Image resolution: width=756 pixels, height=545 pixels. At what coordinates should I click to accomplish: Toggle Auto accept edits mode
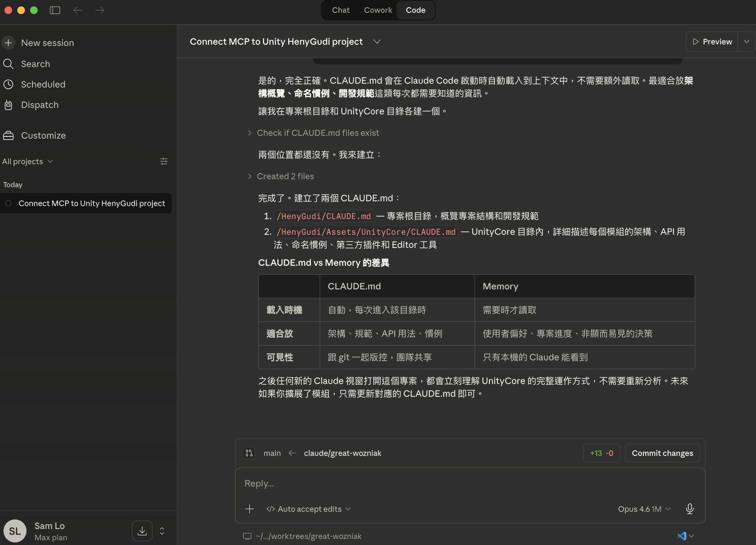click(x=308, y=509)
